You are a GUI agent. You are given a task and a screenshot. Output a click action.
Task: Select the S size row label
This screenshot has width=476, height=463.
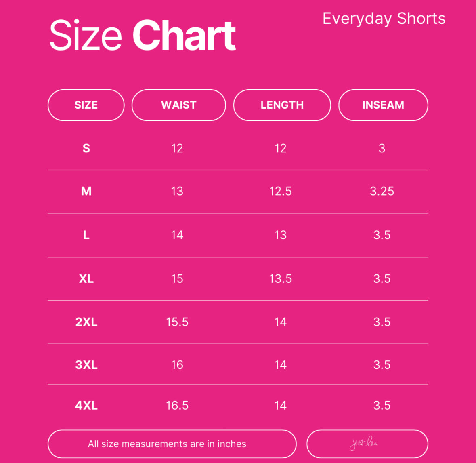(x=86, y=148)
